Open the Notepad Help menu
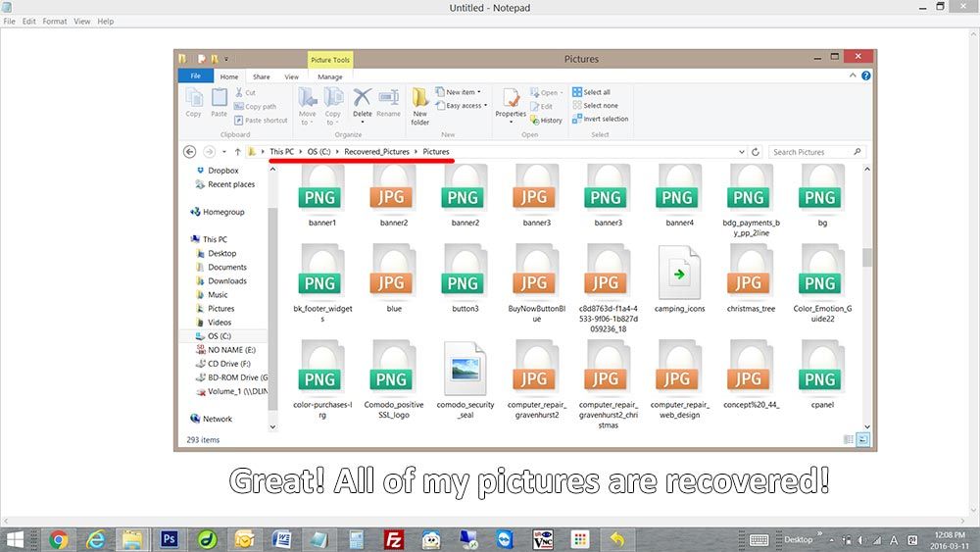This screenshot has width=980, height=552. [x=105, y=22]
